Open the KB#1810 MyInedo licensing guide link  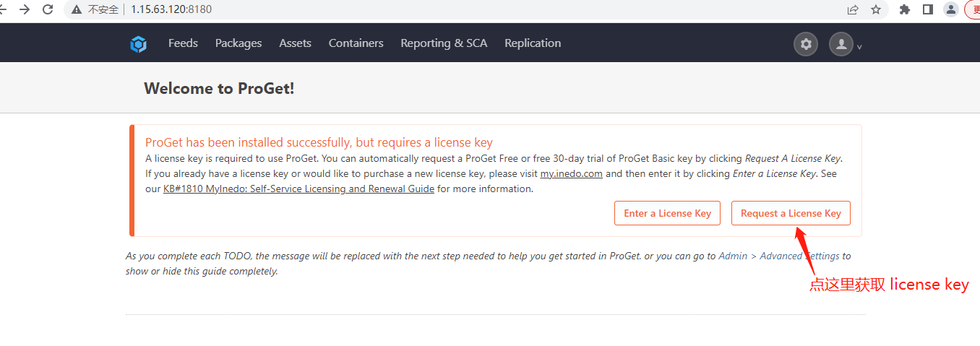299,189
